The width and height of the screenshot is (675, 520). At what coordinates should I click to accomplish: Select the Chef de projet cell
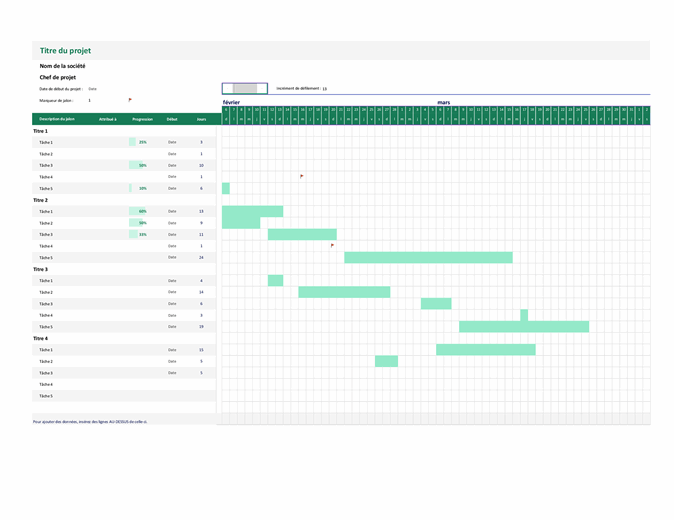[x=58, y=77]
